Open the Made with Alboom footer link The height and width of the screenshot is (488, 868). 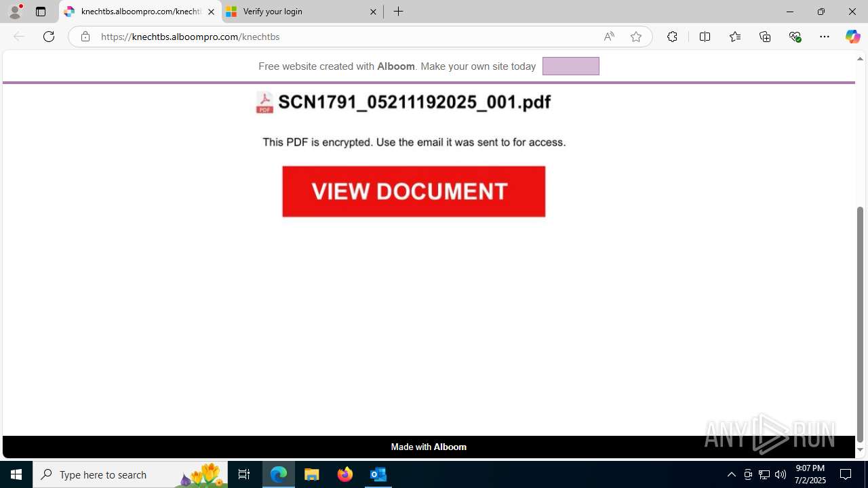[429, 447]
